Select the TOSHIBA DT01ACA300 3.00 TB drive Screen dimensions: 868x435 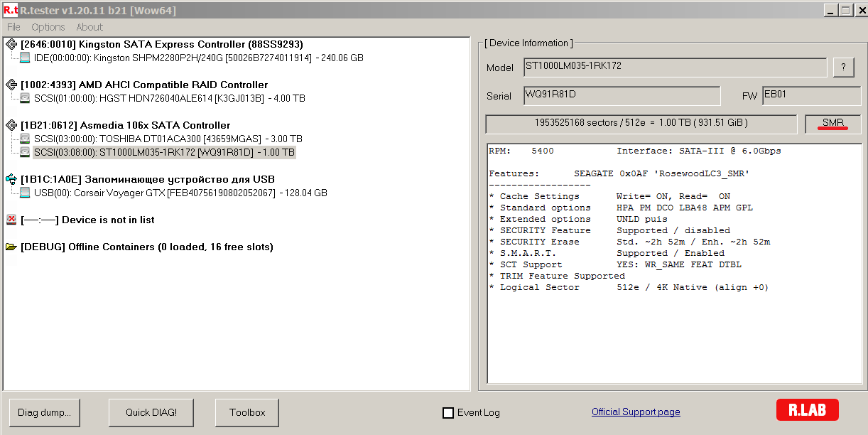[168, 139]
